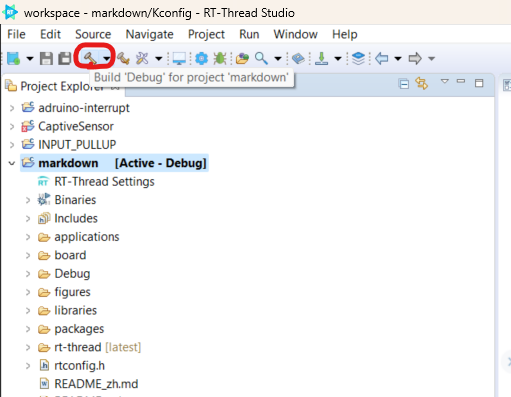Open the blue gear settings icon
The height and width of the screenshot is (397, 511).
tap(201, 59)
